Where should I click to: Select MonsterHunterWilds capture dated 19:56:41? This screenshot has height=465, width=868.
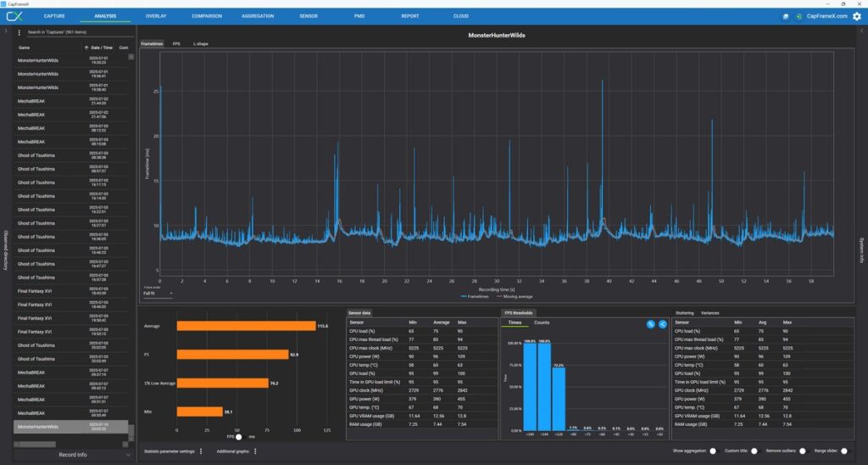[71, 74]
